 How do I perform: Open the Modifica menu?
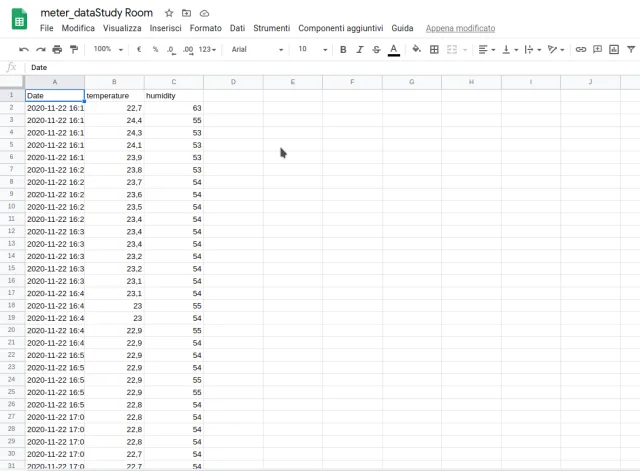click(x=78, y=28)
